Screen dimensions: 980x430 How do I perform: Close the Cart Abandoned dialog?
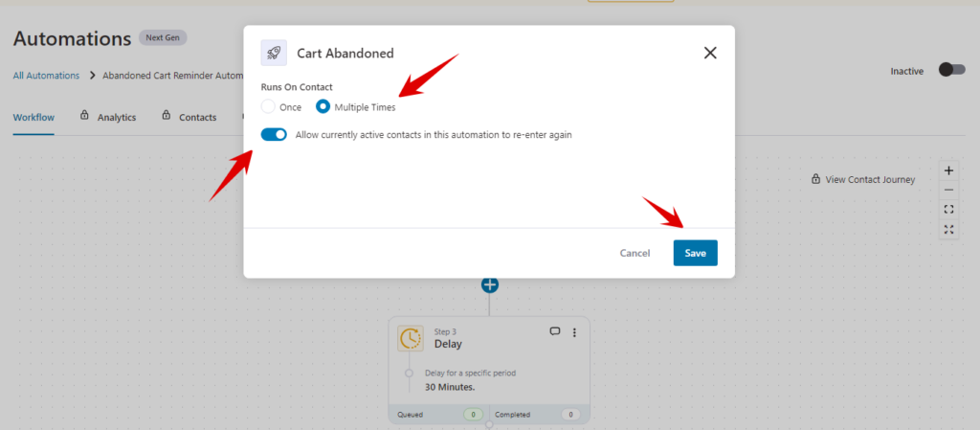point(710,53)
